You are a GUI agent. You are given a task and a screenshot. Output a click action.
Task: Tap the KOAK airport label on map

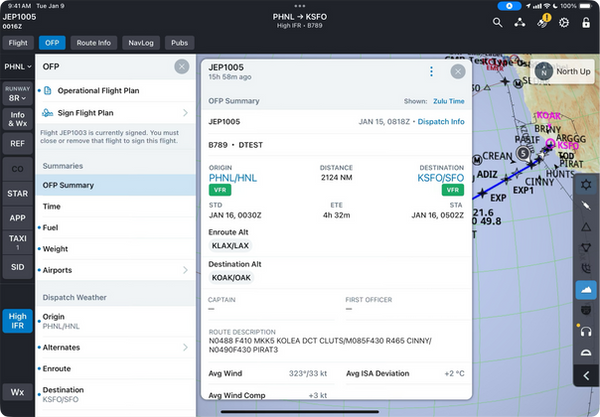[x=548, y=116]
